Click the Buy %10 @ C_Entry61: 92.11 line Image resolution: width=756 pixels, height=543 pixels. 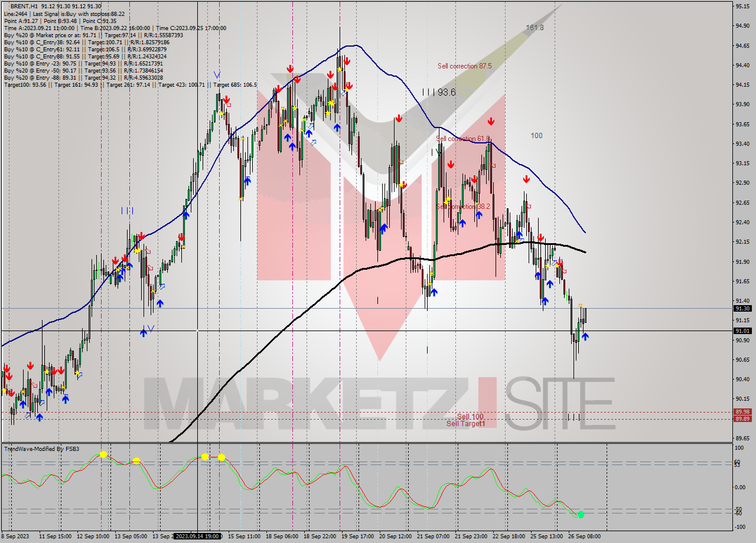(x=85, y=49)
